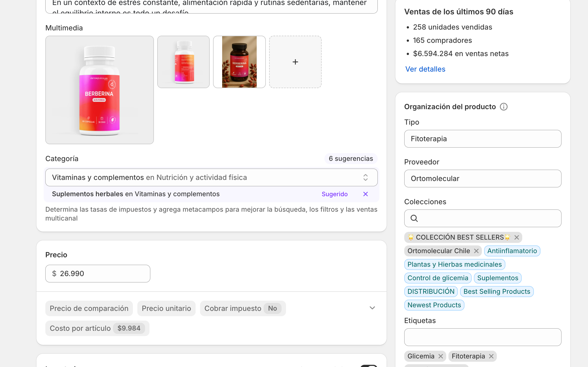
Task: Open the product organization info icon
Action: click(503, 107)
